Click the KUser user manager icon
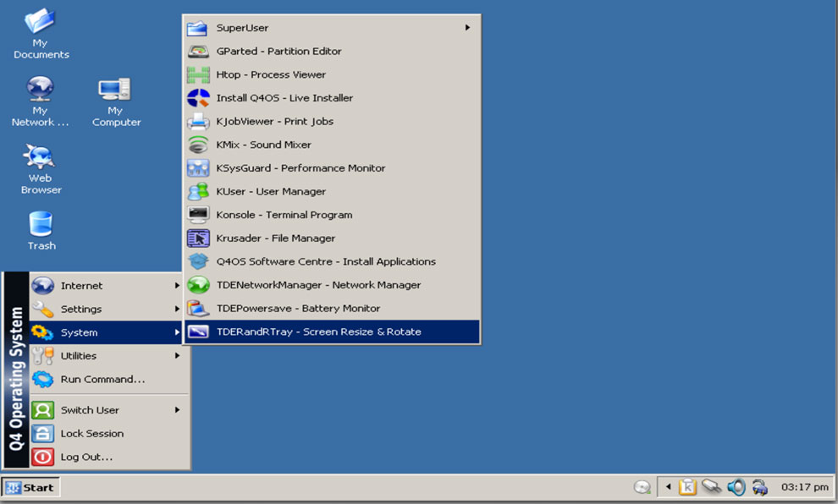The width and height of the screenshot is (838, 504). click(198, 192)
